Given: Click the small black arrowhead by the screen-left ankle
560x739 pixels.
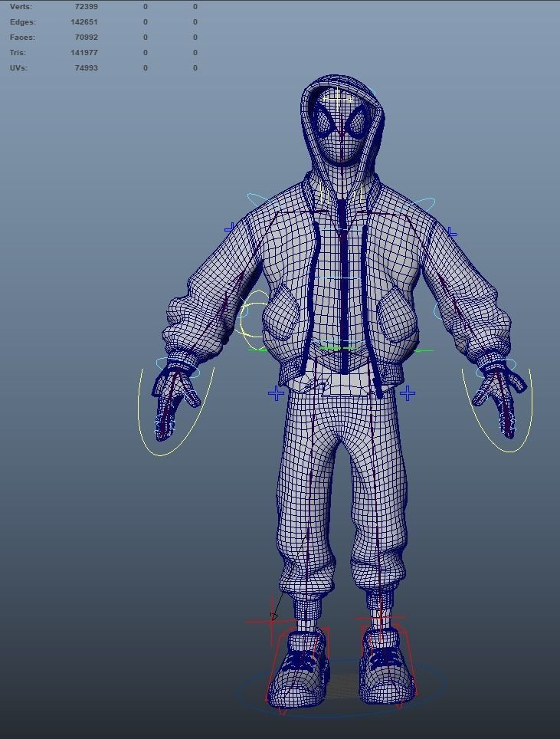Looking at the screenshot, I should pyautogui.click(x=274, y=616).
